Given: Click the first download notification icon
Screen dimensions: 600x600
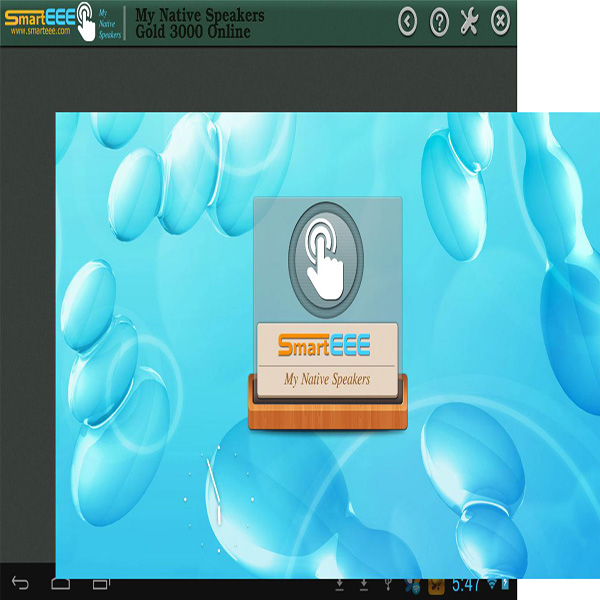Looking at the screenshot, I should (340, 584).
